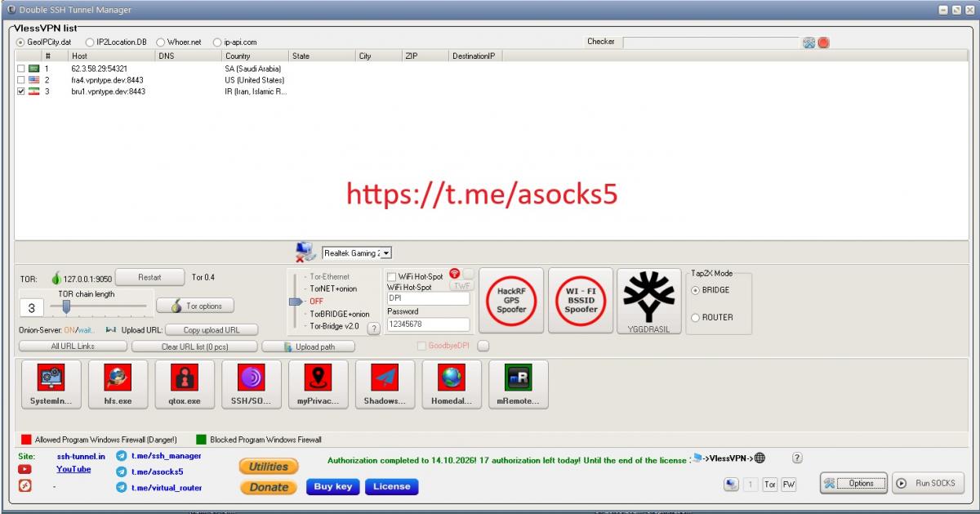Launch the WI-FI BSSID Spoofer
Viewport: 980px width, 514px height.
581,299
